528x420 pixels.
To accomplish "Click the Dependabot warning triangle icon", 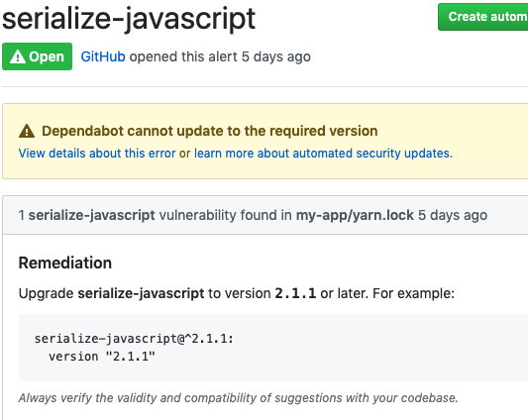I will (27, 131).
